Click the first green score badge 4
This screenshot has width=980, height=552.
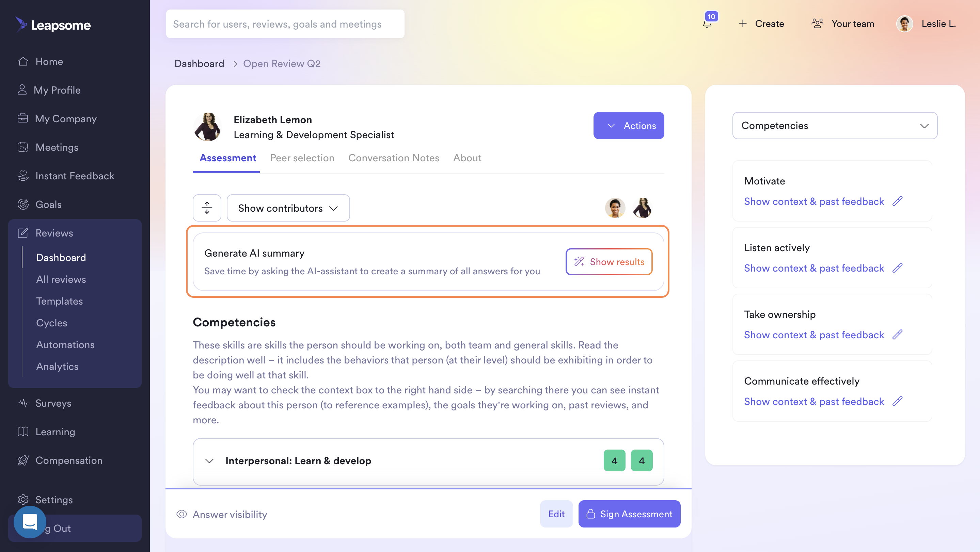614,461
